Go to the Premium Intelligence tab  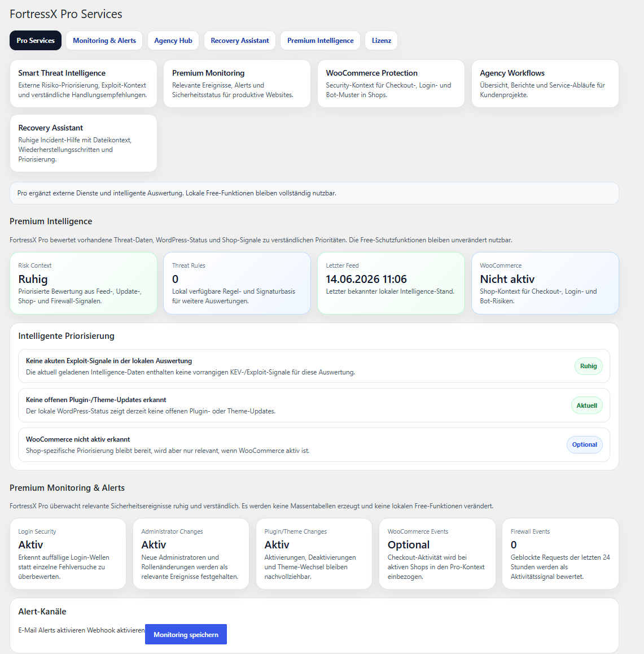(320, 41)
